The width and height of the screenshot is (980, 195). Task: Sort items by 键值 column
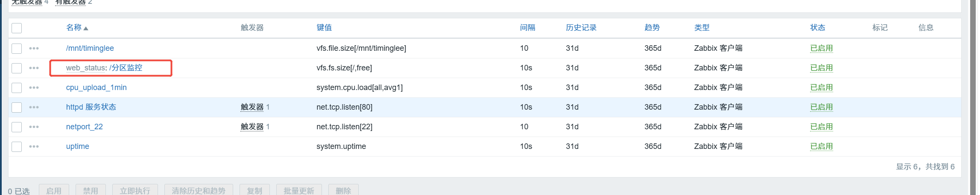coord(324,28)
